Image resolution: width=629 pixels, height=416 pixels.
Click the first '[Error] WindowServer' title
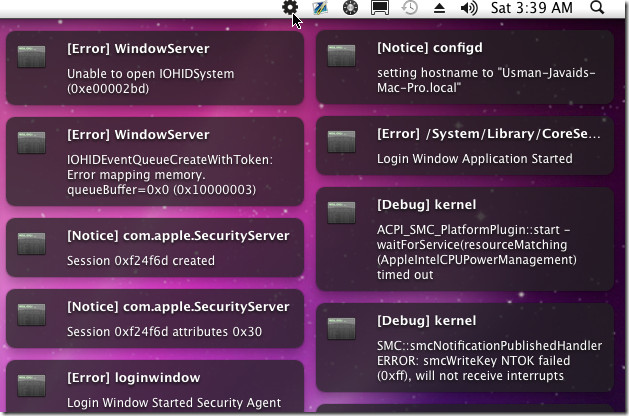click(x=138, y=49)
